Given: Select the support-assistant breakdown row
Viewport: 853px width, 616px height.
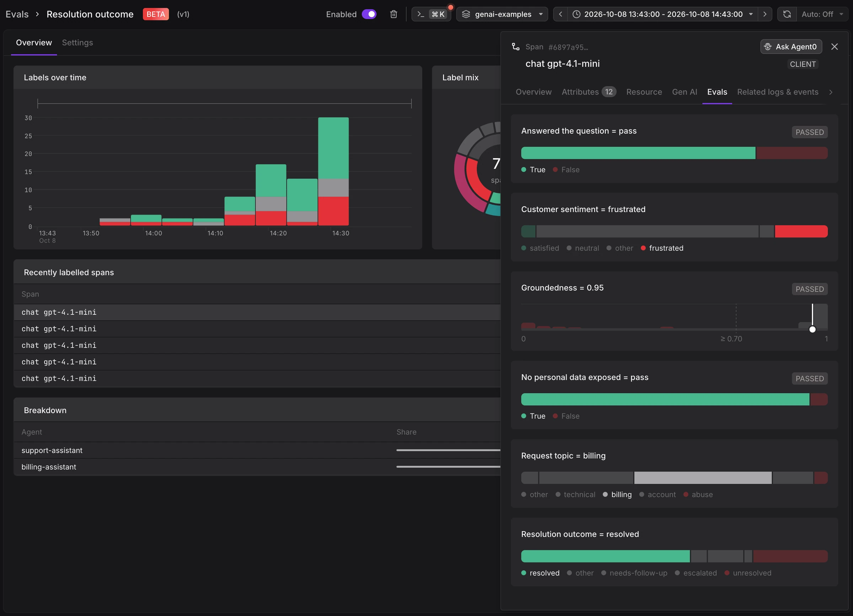Looking at the screenshot, I should coord(257,450).
